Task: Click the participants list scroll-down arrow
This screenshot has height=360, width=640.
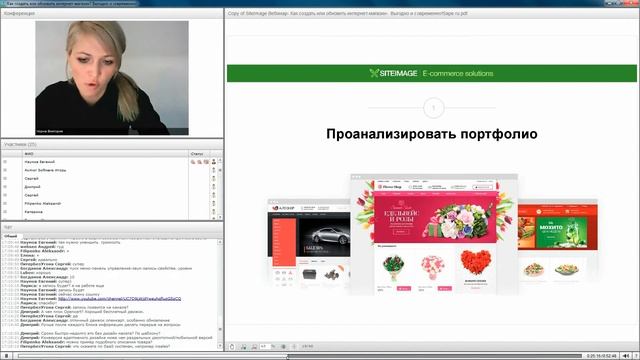Action: [x=220, y=217]
